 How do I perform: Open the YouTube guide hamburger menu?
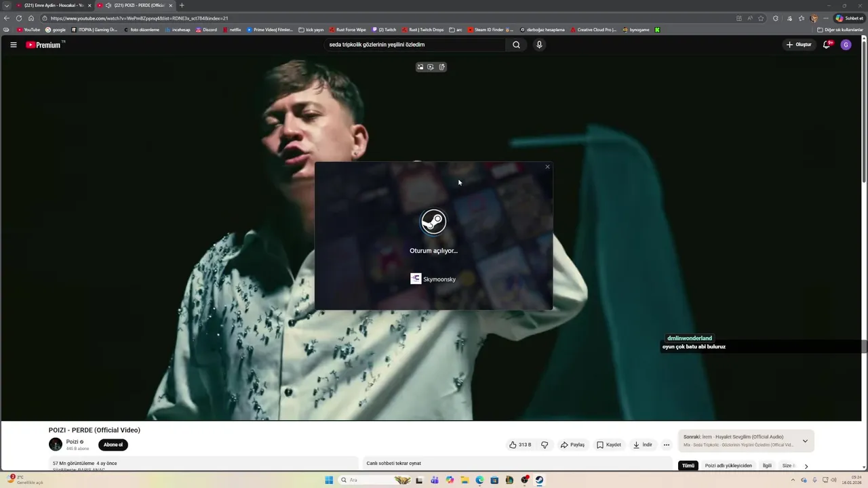(x=13, y=45)
